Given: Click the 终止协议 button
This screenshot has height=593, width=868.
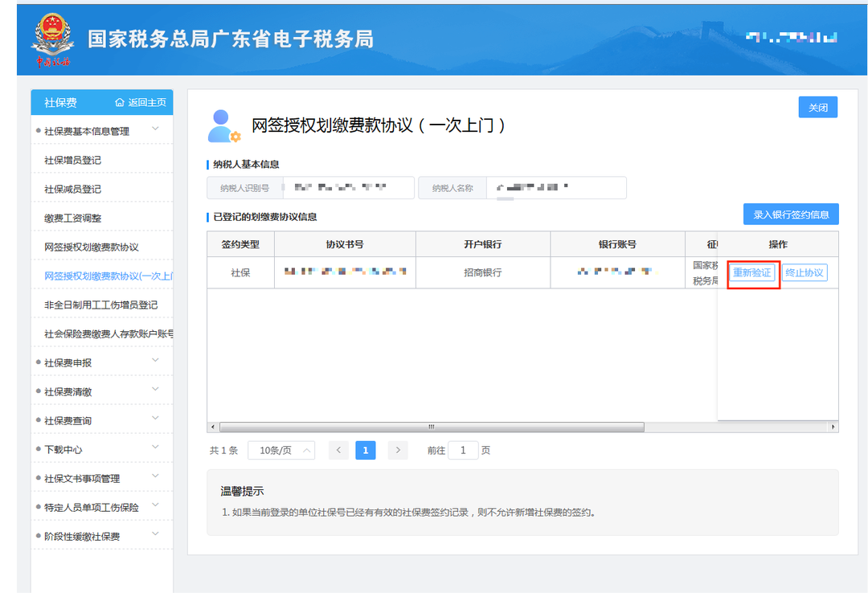Looking at the screenshot, I should point(805,272).
